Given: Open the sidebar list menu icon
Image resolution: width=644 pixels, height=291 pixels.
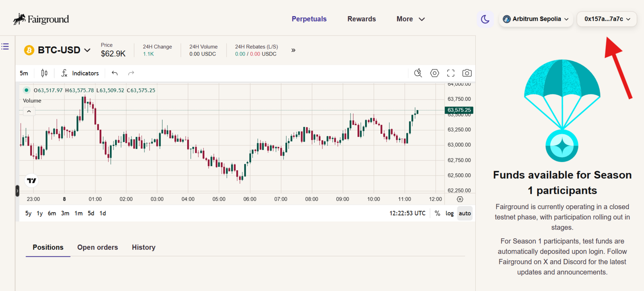Looking at the screenshot, I should tap(5, 46).
